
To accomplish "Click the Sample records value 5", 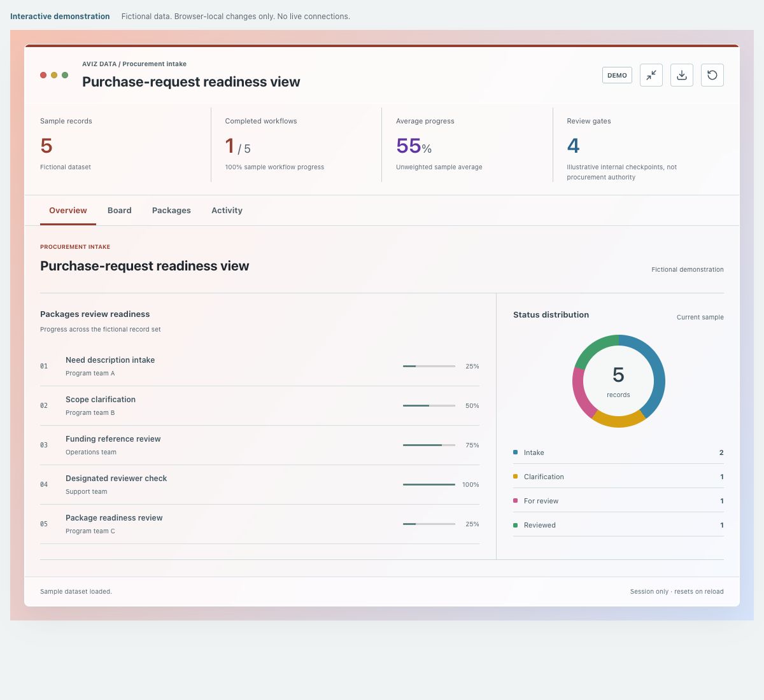I will pyautogui.click(x=46, y=146).
